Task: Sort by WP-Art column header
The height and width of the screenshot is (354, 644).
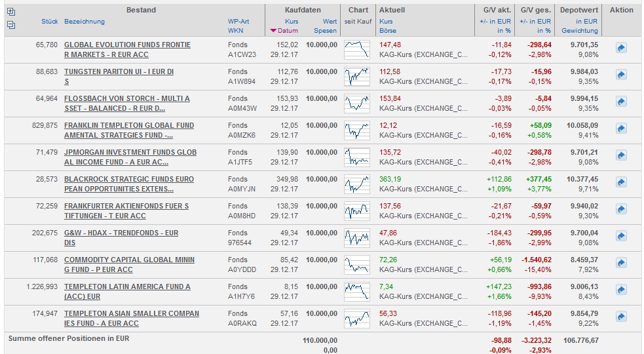Action: 238,22
